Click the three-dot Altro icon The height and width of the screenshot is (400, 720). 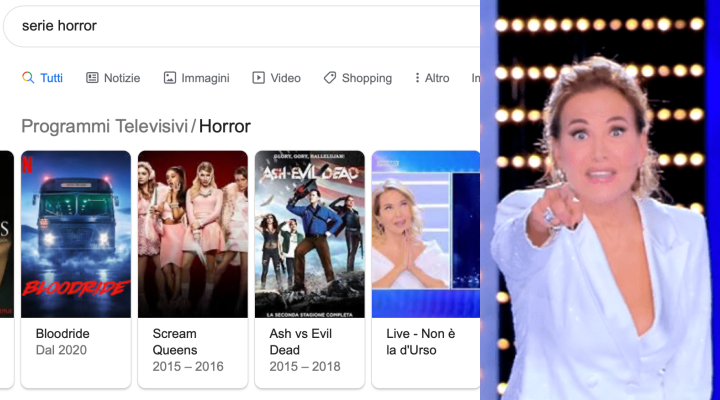[x=417, y=78]
